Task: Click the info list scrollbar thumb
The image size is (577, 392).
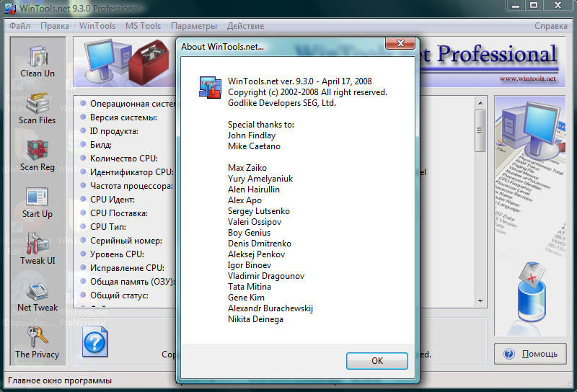Action: [480, 130]
